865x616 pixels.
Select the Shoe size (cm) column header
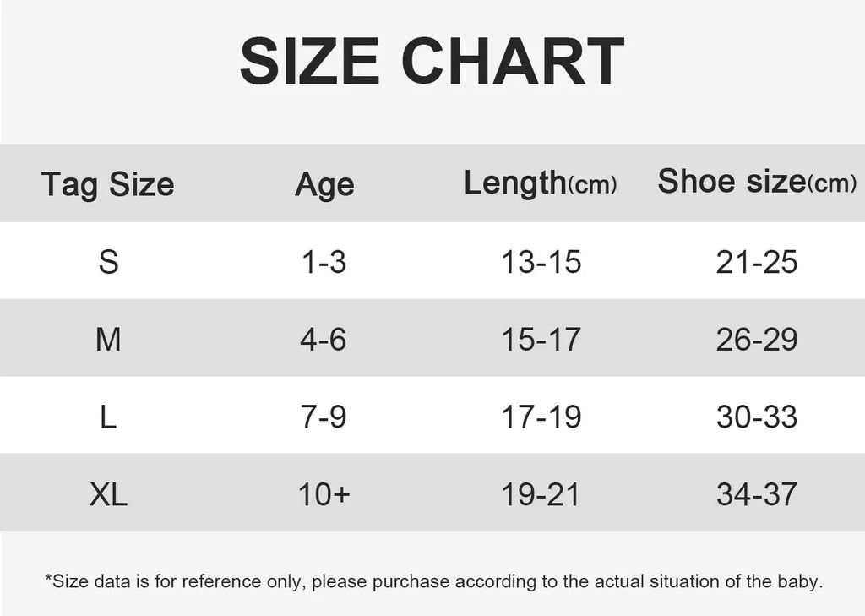pos(757,182)
